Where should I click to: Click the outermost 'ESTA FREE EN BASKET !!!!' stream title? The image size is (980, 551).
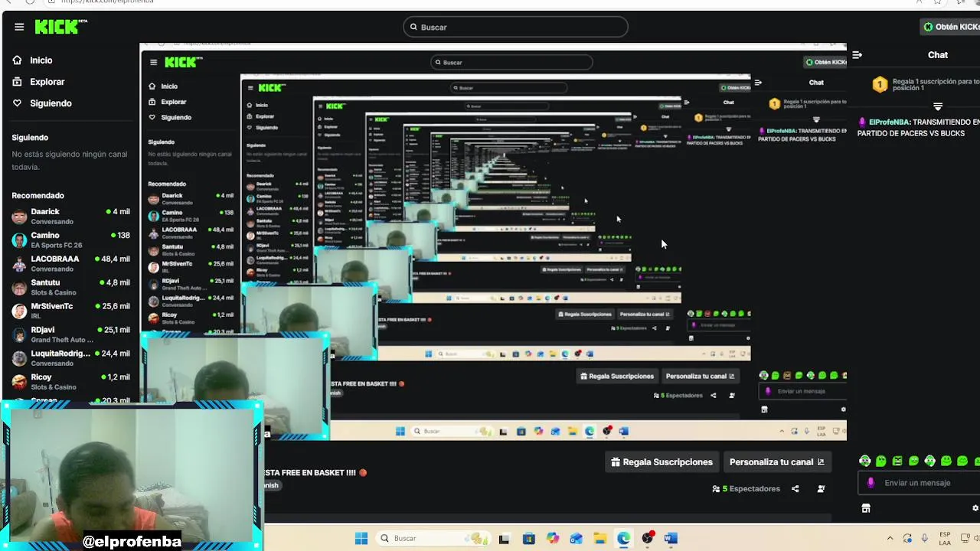(310, 473)
